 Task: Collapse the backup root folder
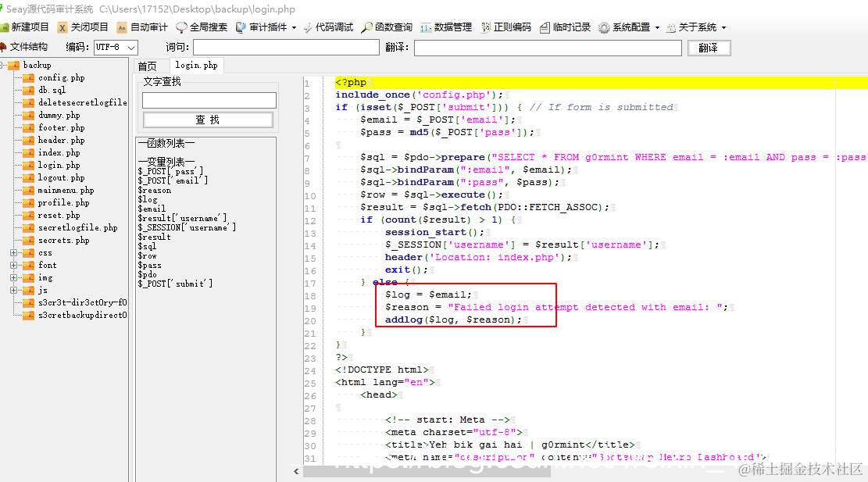2,66
